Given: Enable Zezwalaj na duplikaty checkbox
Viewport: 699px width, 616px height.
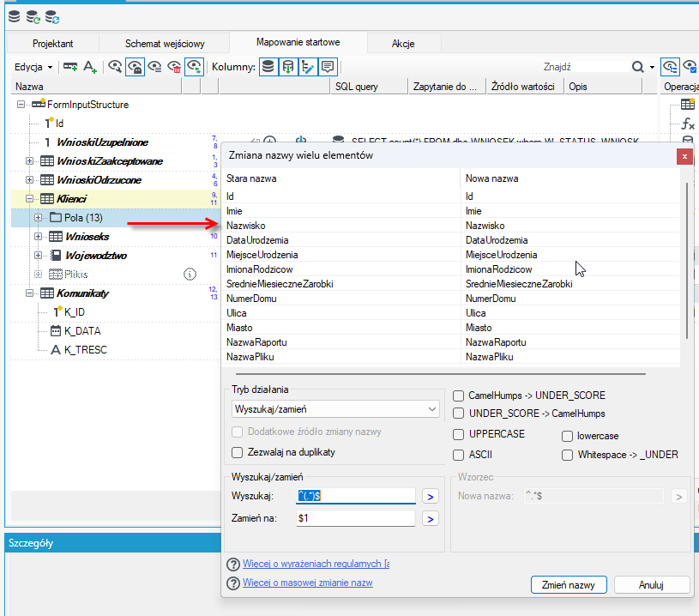Looking at the screenshot, I should tap(238, 452).
